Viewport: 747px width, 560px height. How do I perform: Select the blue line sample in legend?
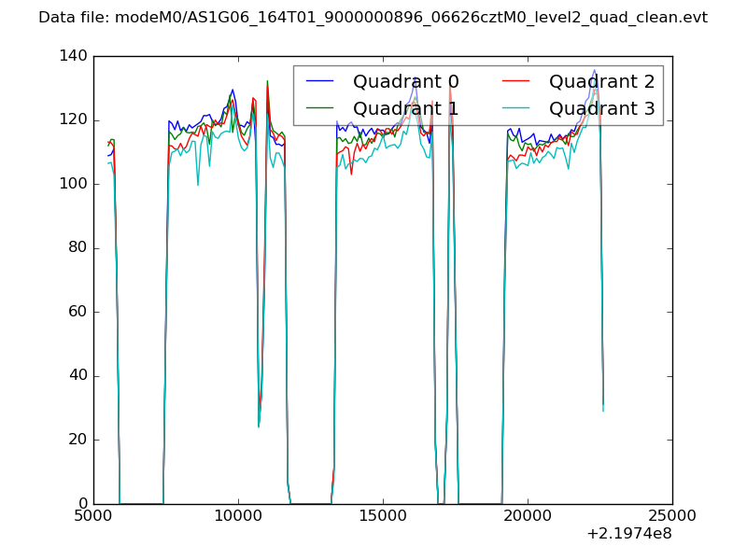pyautogui.click(x=320, y=81)
